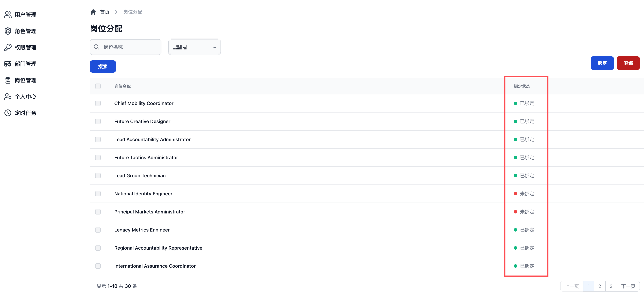
Task: Click the 岗位管理 sidebar icon
Action: [x=8, y=80]
